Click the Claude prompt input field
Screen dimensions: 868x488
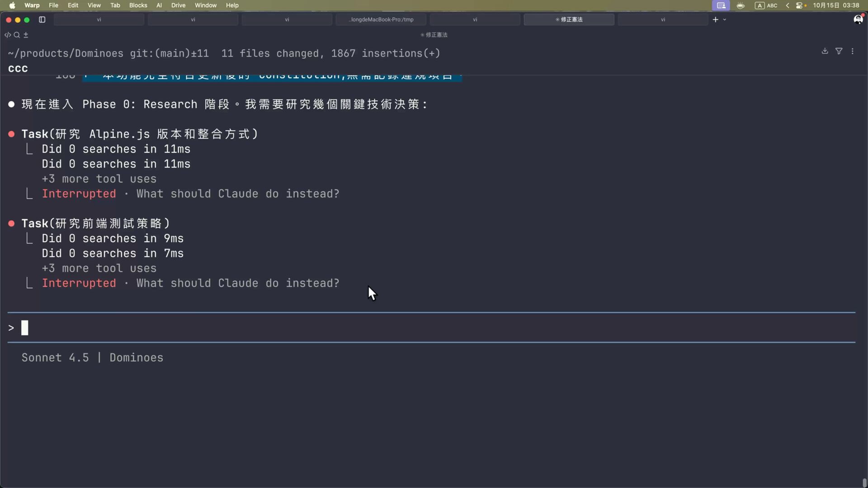click(x=407, y=328)
